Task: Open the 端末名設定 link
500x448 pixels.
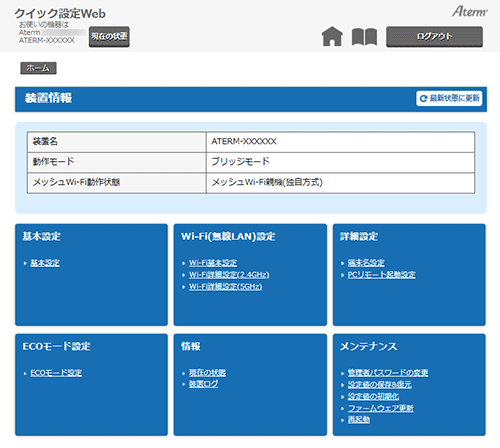Action: 366,263
